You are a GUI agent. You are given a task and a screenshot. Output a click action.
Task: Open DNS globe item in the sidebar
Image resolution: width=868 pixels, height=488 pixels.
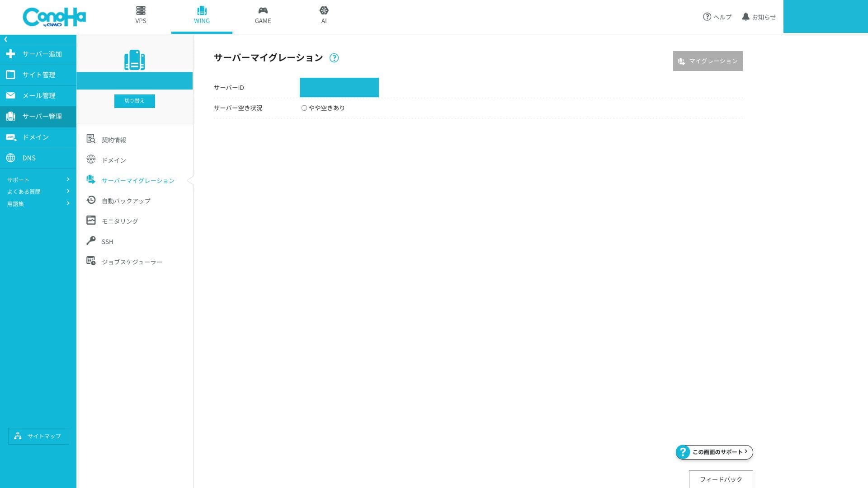(29, 158)
